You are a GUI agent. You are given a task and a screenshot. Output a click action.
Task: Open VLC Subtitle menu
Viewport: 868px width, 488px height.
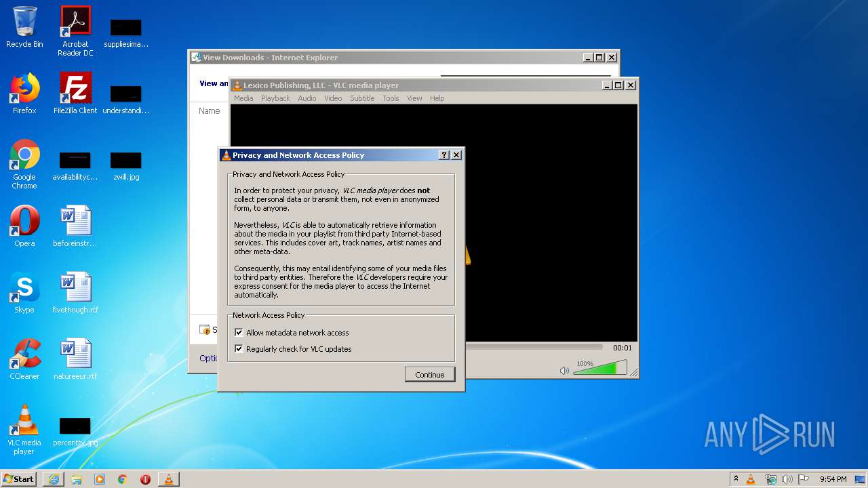tap(362, 98)
